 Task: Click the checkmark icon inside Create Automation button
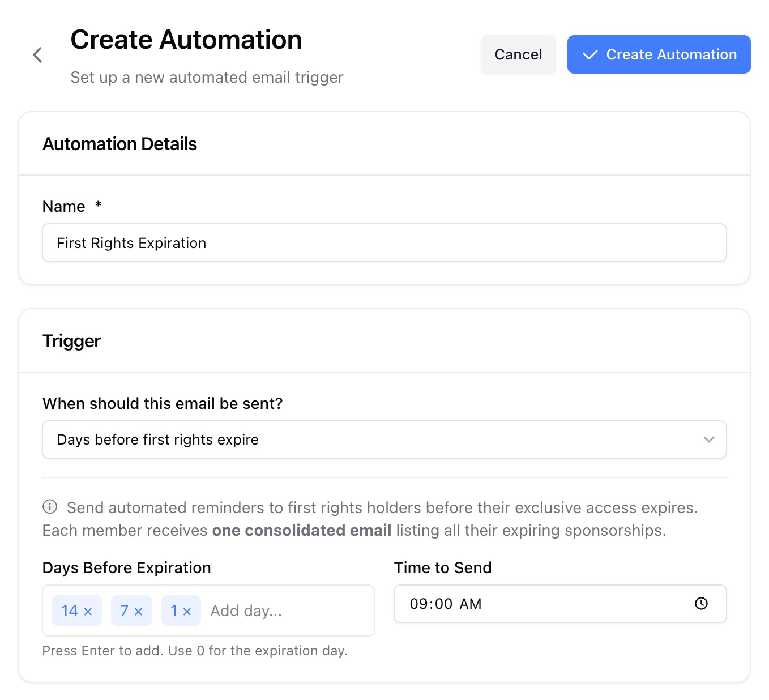589,54
